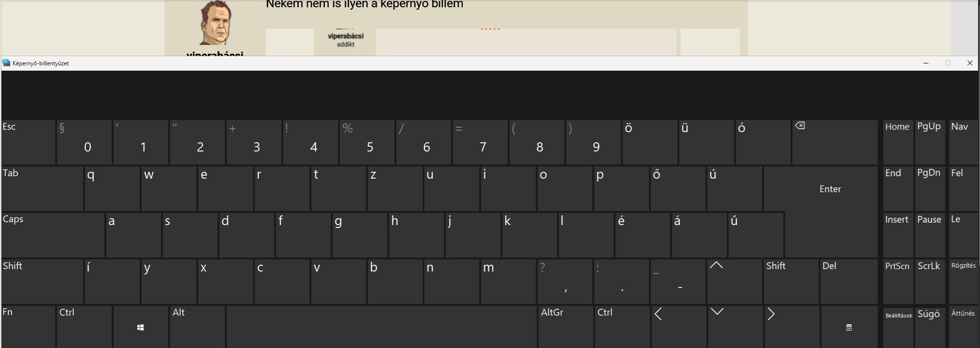This screenshot has height=348, width=980.
Task: Click the 0 / § key
Action: (x=84, y=142)
